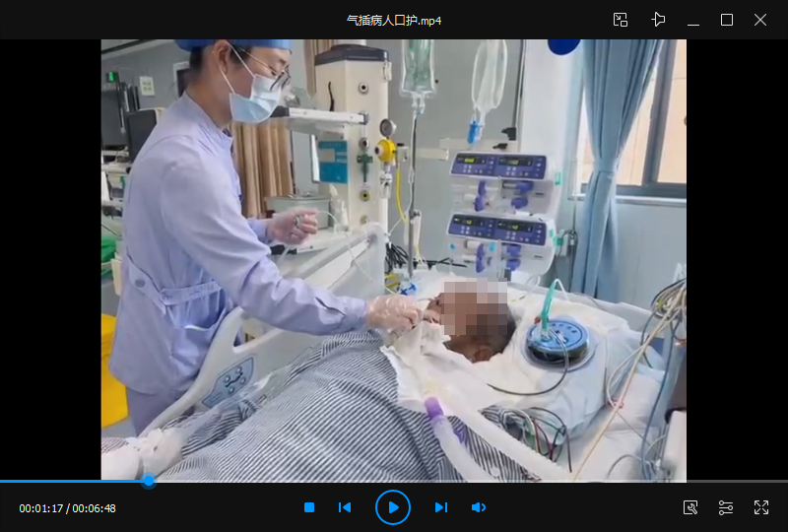Click the Stop playback button

(309, 508)
